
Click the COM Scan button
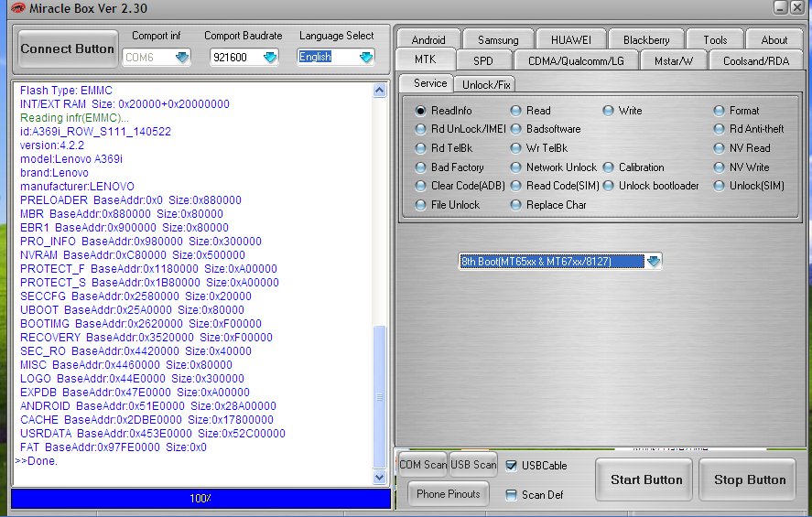[x=423, y=465]
